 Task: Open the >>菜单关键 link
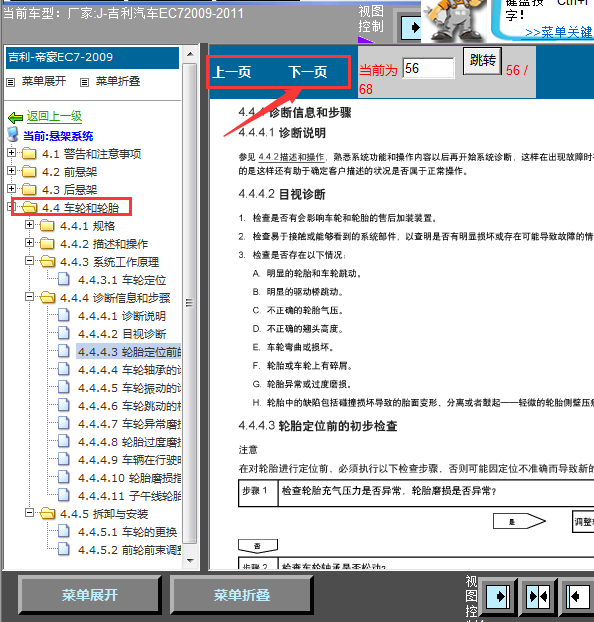click(559, 32)
